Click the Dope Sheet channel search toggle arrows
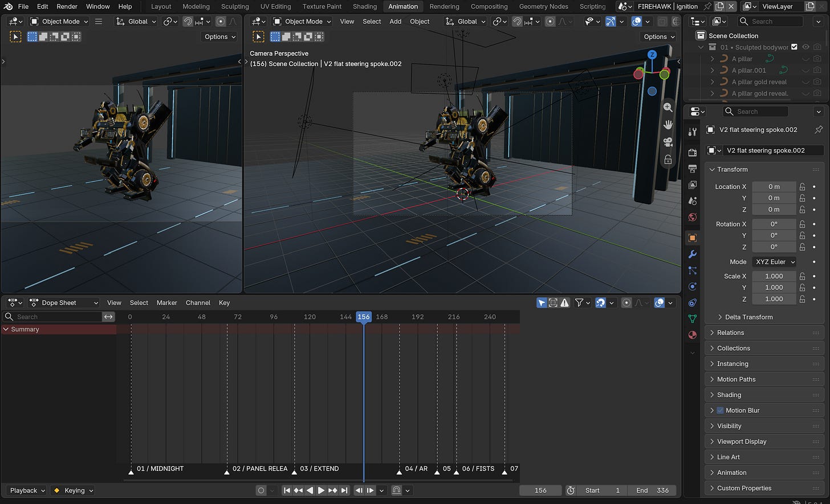This screenshot has width=830, height=504. (108, 317)
